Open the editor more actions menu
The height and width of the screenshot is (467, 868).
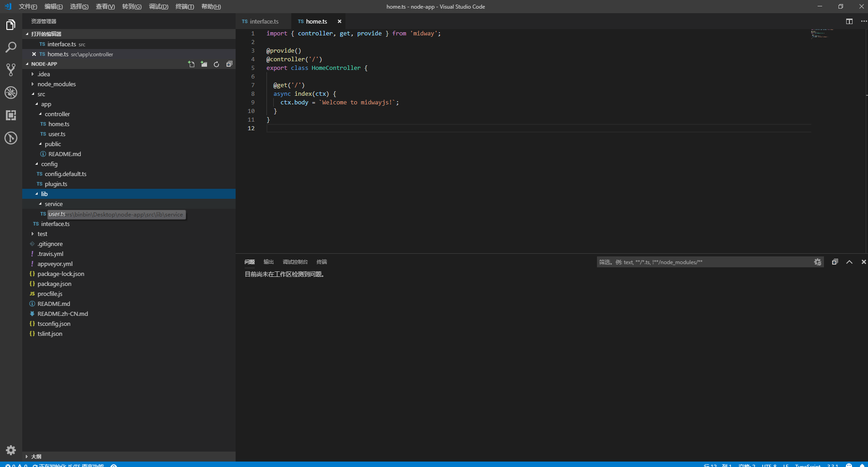[x=863, y=21]
